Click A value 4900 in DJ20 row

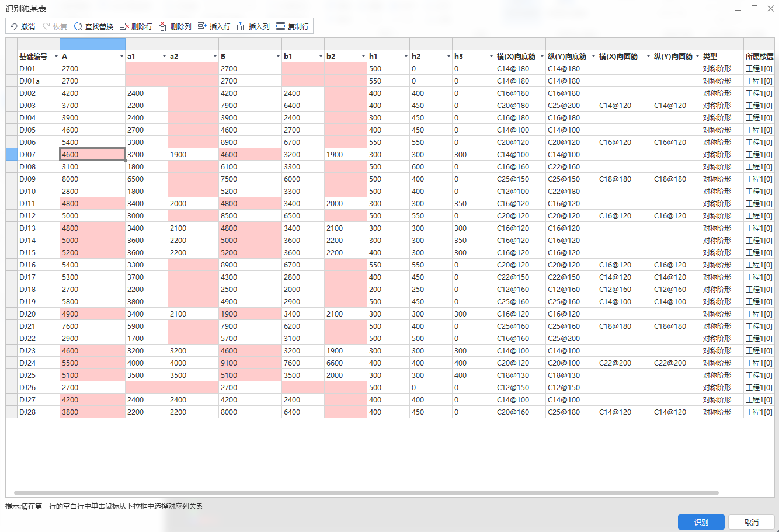[92, 314]
